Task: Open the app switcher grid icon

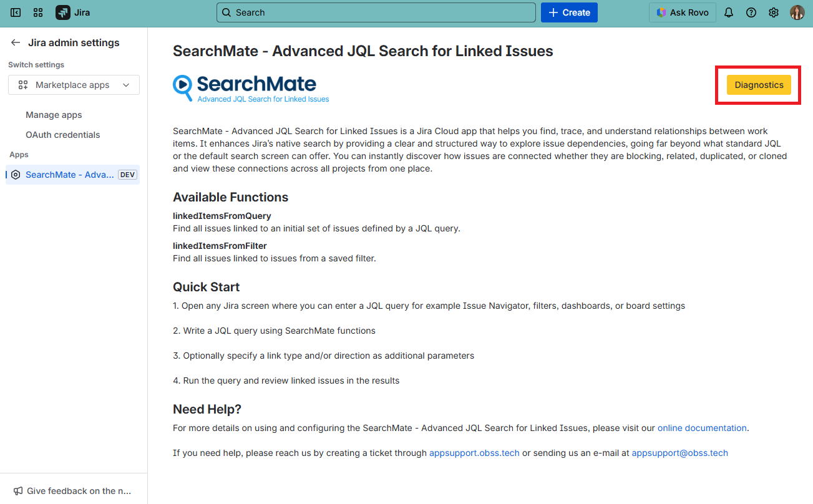Action: [x=38, y=12]
